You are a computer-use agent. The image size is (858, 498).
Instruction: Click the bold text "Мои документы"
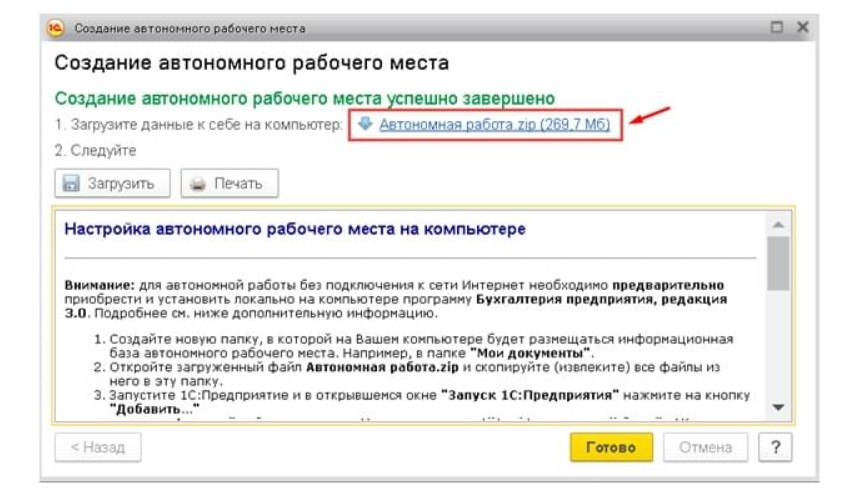point(530,353)
